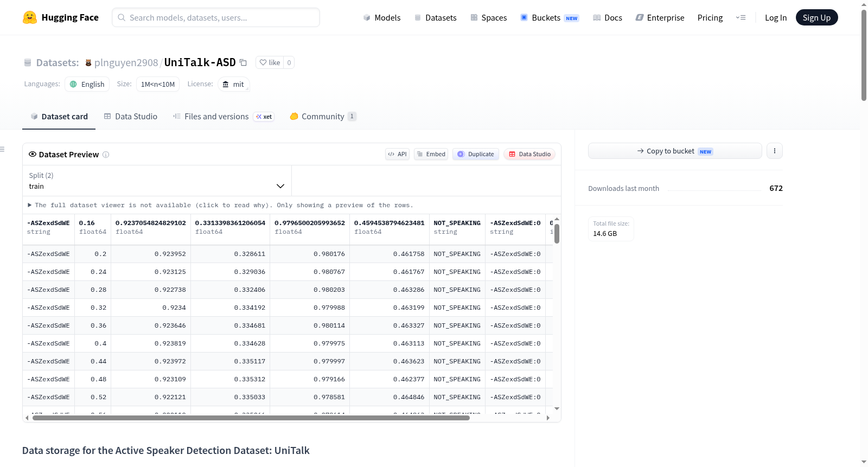The image size is (868, 467).
Task: Click the table vertical scrollbar thumb
Action: coord(557,234)
